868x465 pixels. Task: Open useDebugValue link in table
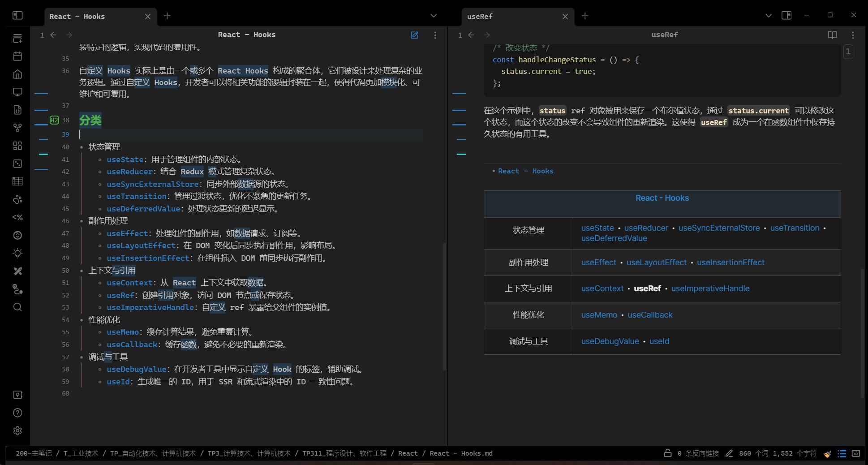pos(610,341)
